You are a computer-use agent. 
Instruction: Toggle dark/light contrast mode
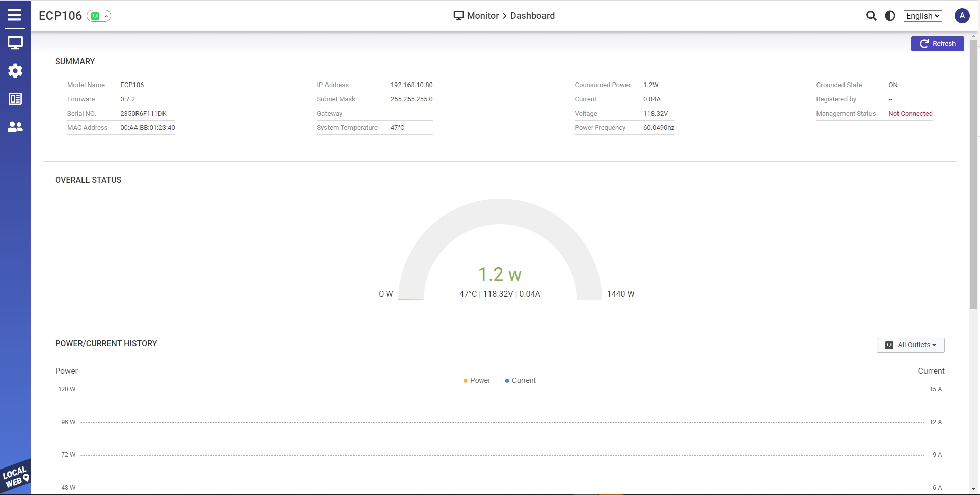890,16
